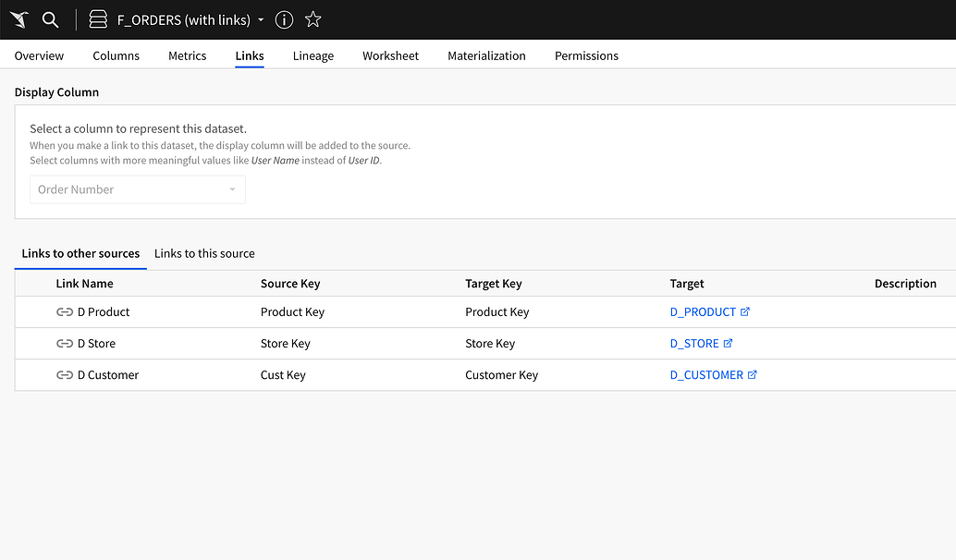
Task: Click the link icon beside D Customer
Action: (x=65, y=375)
